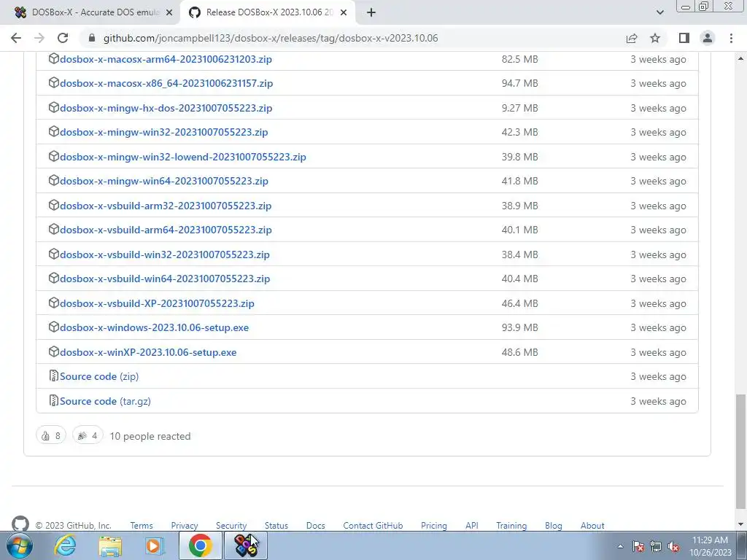Screen dimensions: 747x560
Task: Download dosbox-x-macosx-x86_64 zip
Action: (x=166, y=83)
